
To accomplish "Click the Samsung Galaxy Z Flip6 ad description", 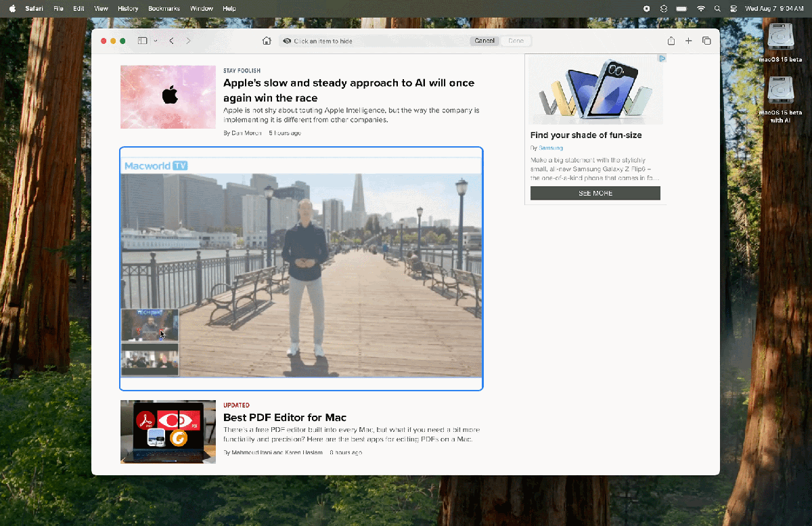I will click(x=595, y=169).
